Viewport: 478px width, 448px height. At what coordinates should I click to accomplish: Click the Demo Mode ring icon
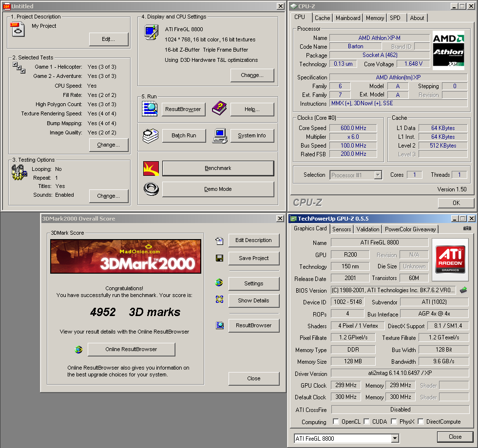(x=151, y=188)
